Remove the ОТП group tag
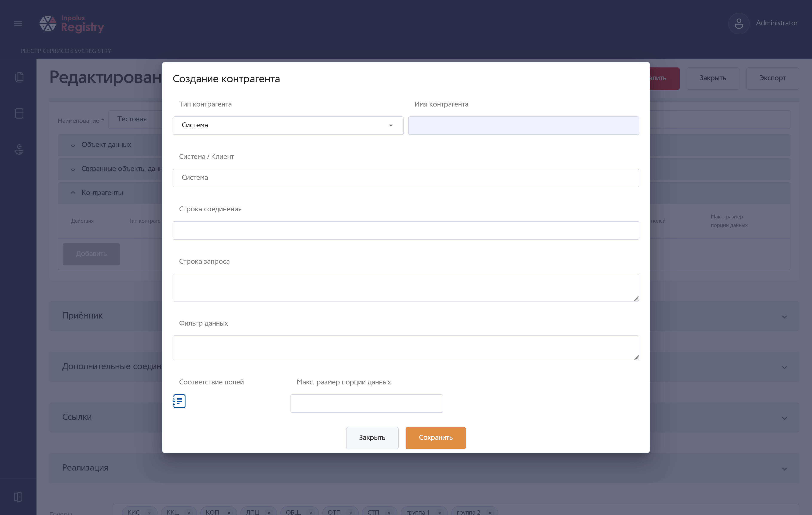The height and width of the screenshot is (515, 812). click(x=350, y=513)
